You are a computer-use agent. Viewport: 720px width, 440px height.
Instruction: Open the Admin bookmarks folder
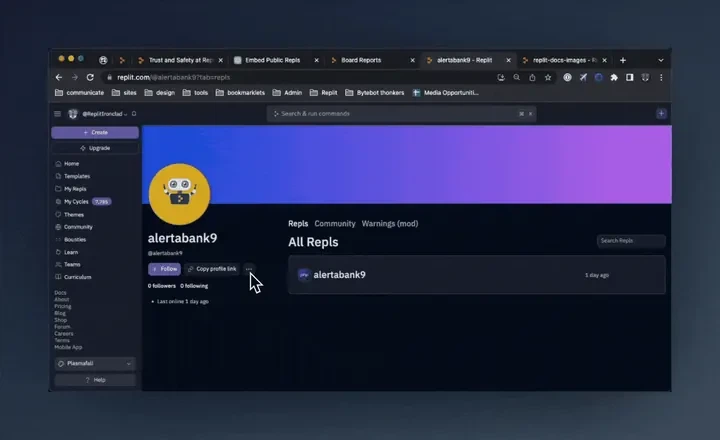pyautogui.click(x=287, y=93)
